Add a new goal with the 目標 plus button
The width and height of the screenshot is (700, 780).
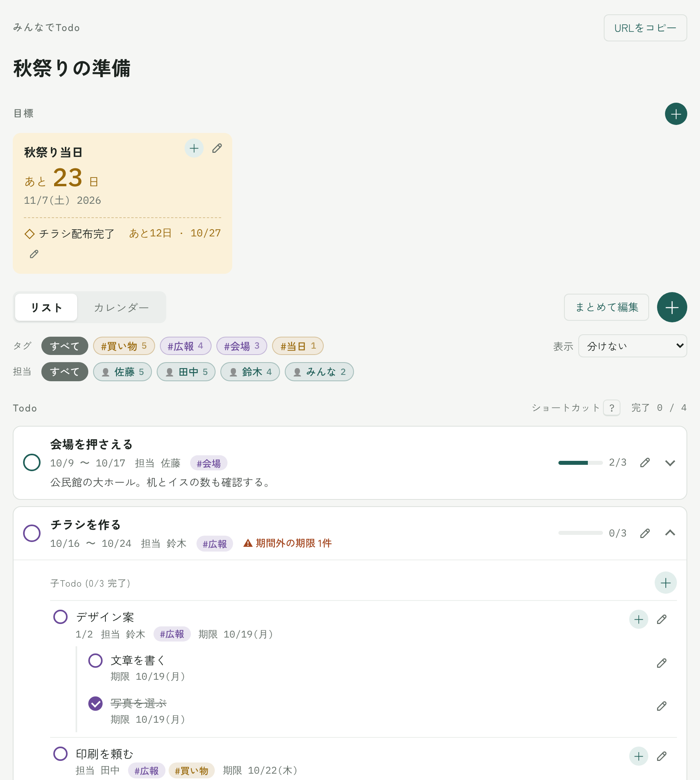point(676,114)
